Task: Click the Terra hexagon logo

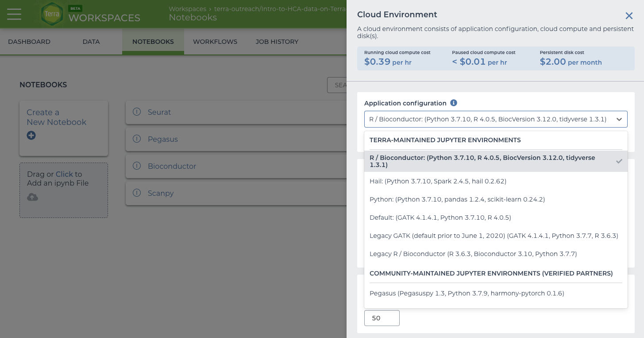Action: [x=52, y=14]
